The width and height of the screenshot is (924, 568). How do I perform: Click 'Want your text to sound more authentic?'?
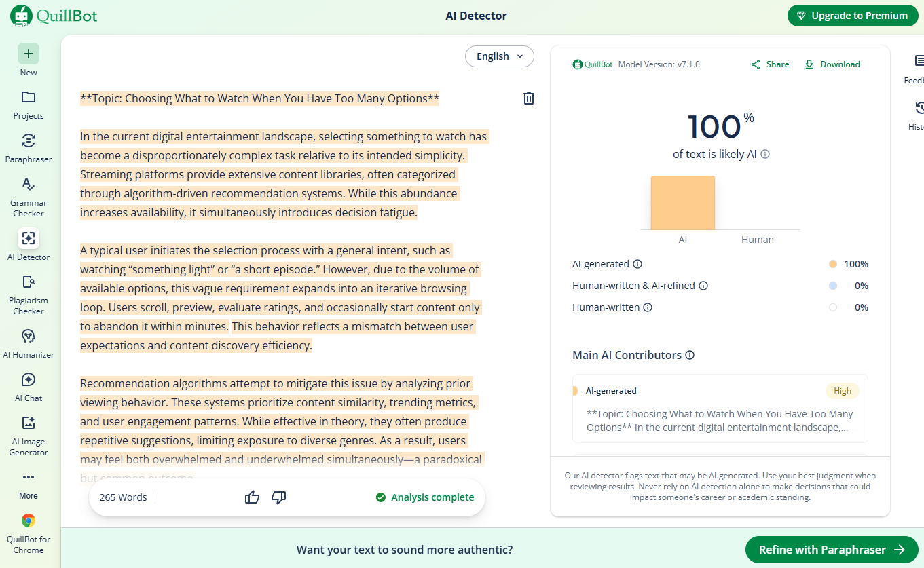click(x=405, y=550)
